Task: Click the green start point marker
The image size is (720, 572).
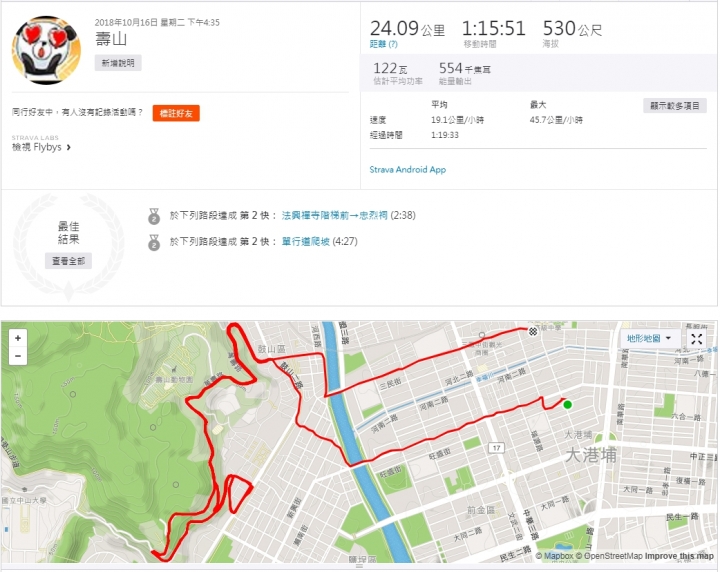Action: click(568, 404)
